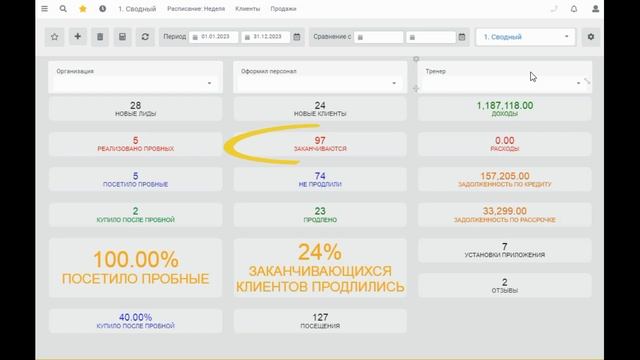
Task: Open the 28 Новые лиды card
Action: 136,109
